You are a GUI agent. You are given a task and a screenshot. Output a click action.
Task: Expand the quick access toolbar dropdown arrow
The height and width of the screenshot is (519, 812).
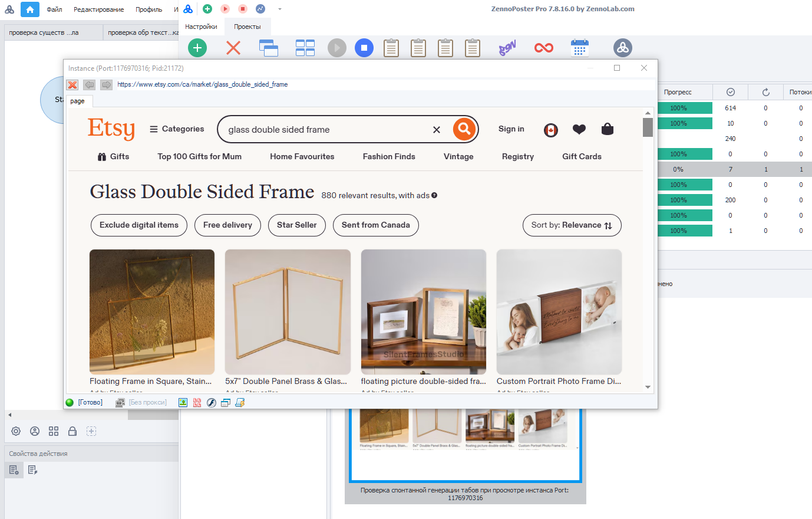point(279,9)
